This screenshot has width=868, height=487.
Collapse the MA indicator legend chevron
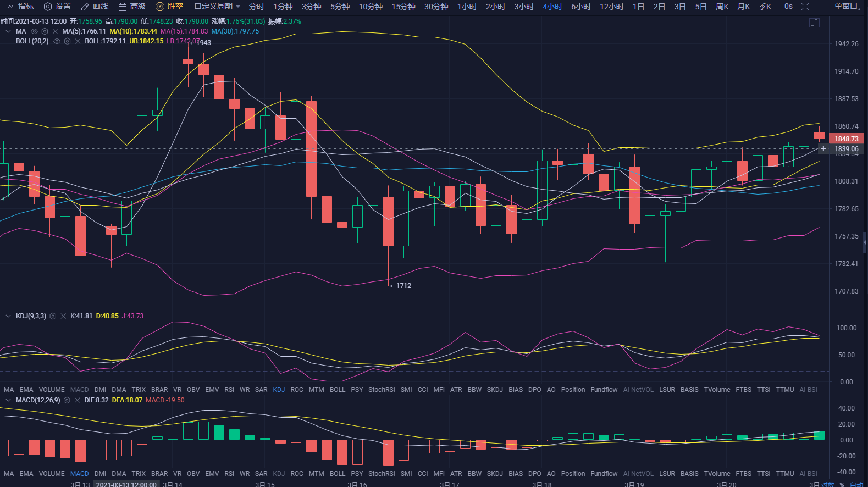pos(8,31)
